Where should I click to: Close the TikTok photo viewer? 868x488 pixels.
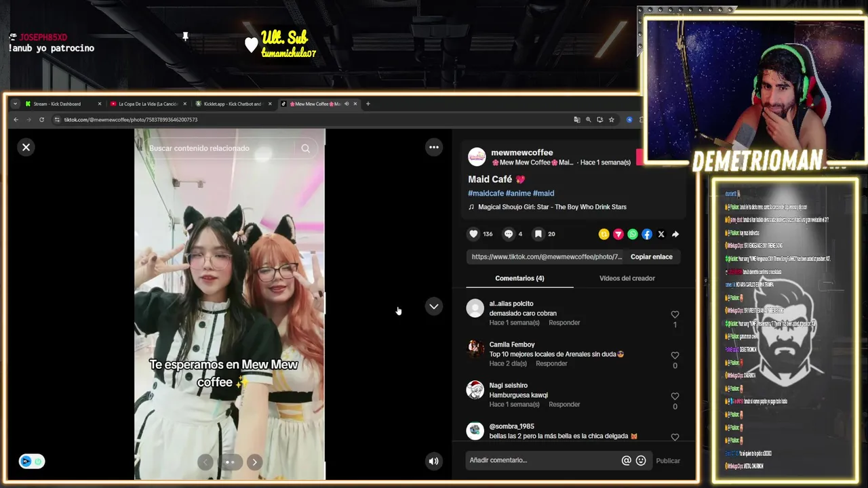26,147
